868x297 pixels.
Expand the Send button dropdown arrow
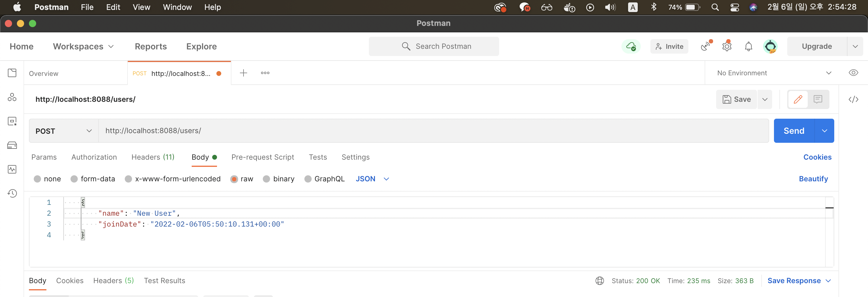tap(824, 131)
